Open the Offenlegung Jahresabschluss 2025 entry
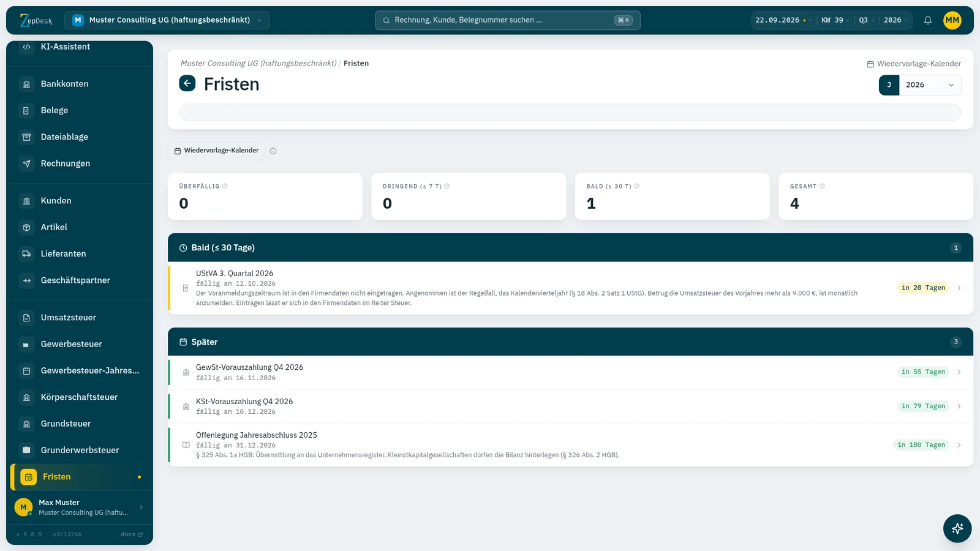The image size is (980, 551). click(570, 445)
